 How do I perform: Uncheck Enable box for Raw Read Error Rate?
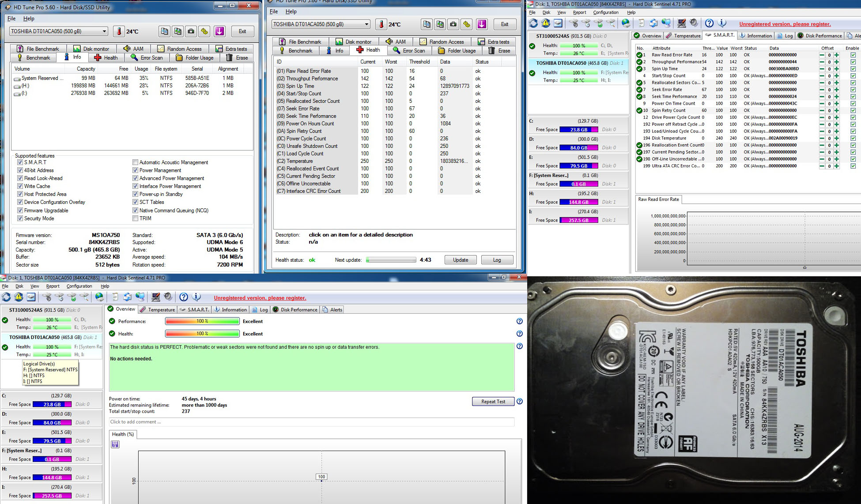tap(853, 55)
